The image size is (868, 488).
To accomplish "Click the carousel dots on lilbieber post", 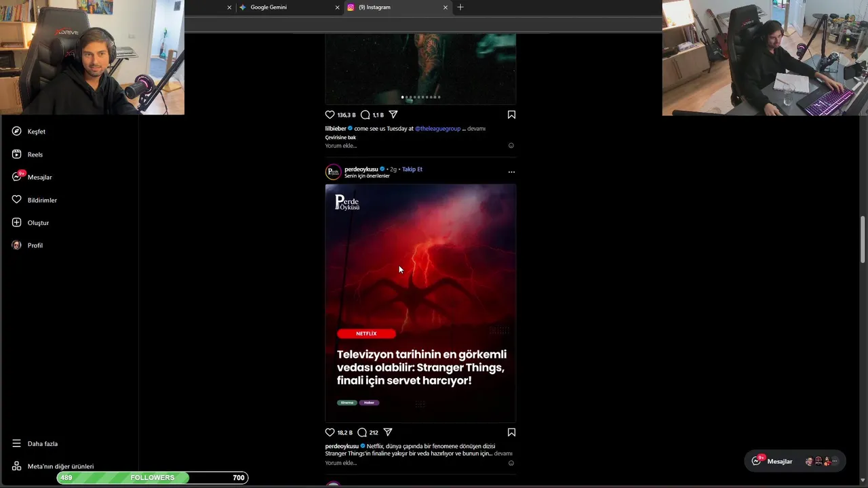I will (x=420, y=97).
